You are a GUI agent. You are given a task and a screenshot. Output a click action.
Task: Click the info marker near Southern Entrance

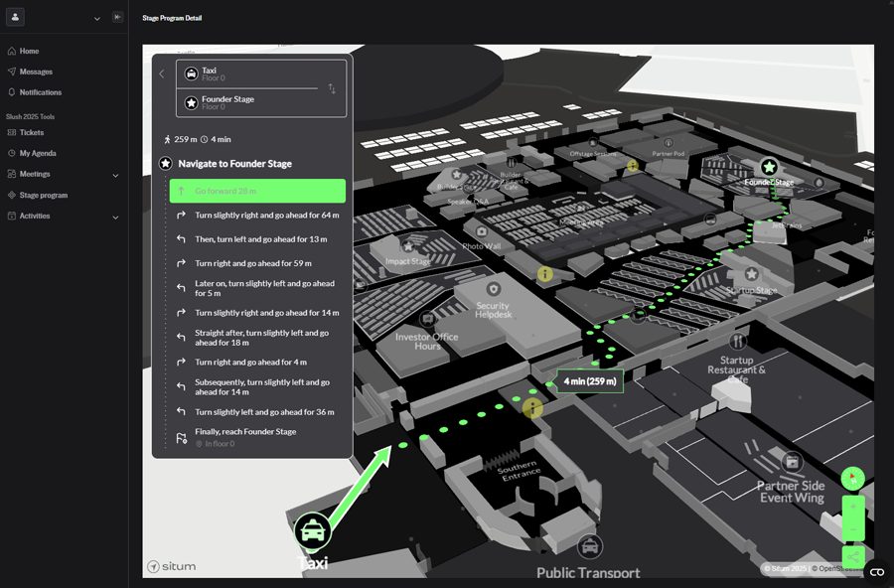[532, 408]
